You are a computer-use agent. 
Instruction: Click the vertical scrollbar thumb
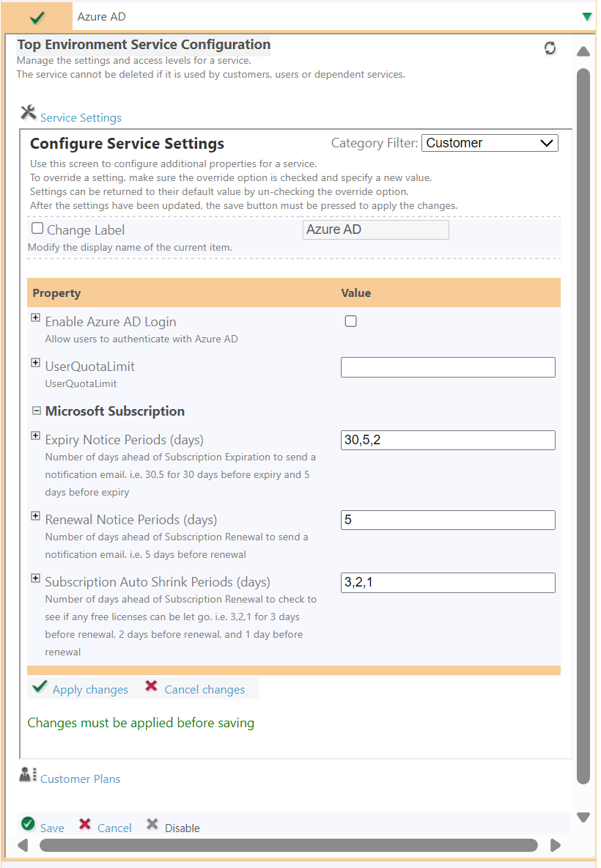click(x=583, y=426)
